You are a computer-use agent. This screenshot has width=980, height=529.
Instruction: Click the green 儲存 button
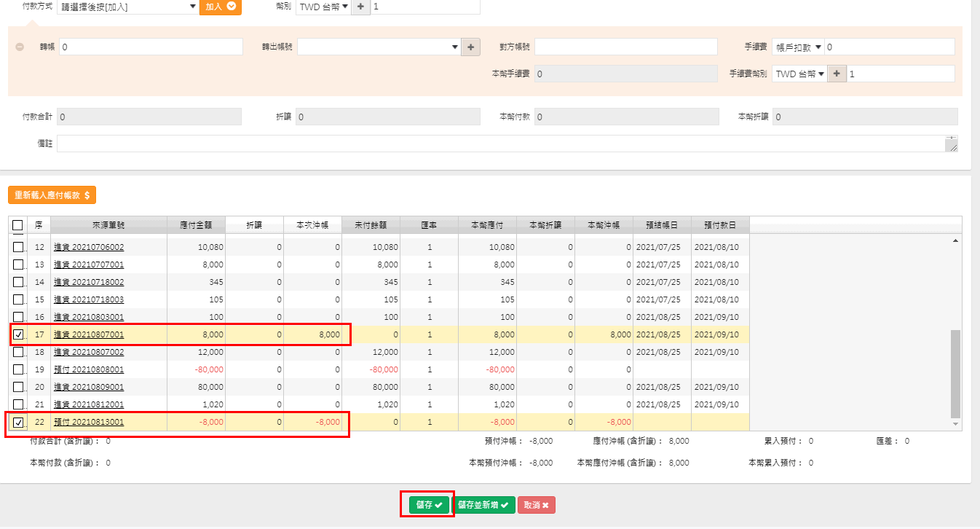pyautogui.click(x=428, y=505)
